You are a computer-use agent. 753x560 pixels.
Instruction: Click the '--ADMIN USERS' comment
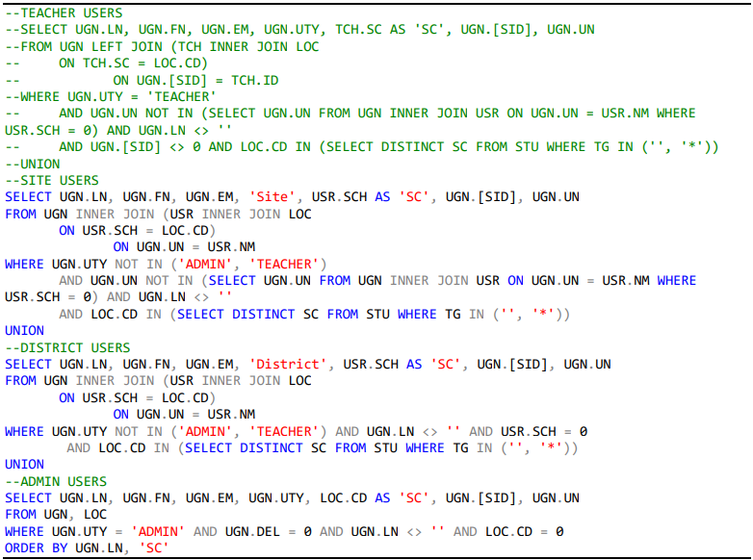pyautogui.click(x=56, y=481)
